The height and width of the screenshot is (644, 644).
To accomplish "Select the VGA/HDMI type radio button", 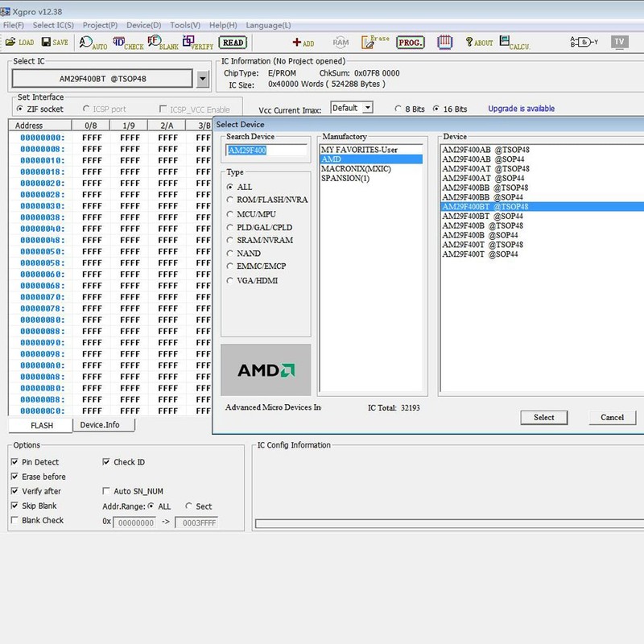I will [229, 280].
